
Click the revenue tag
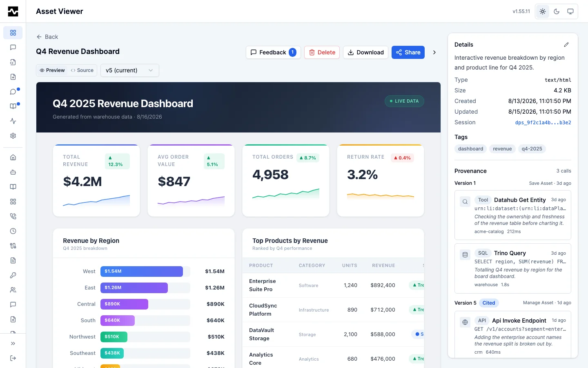point(502,149)
